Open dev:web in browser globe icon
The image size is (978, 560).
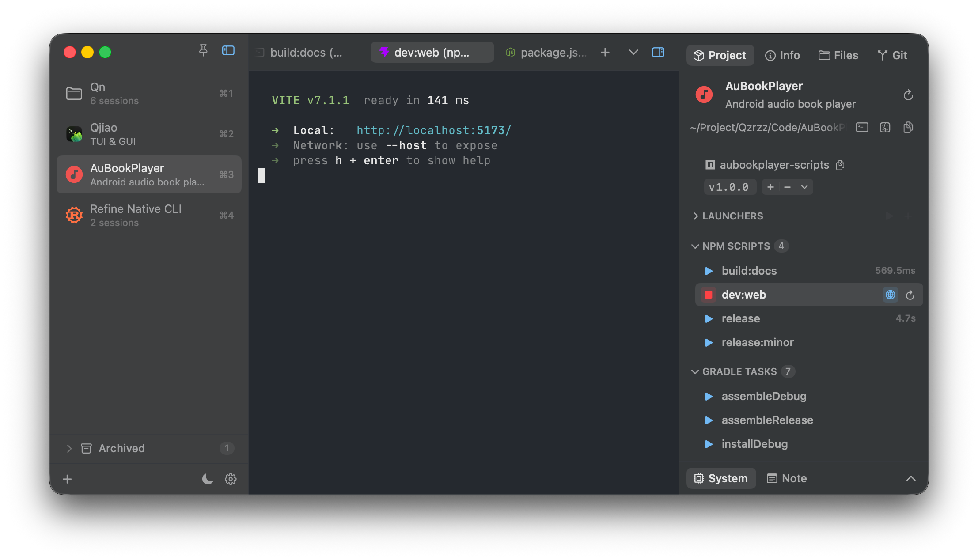pyautogui.click(x=891, y=295)
